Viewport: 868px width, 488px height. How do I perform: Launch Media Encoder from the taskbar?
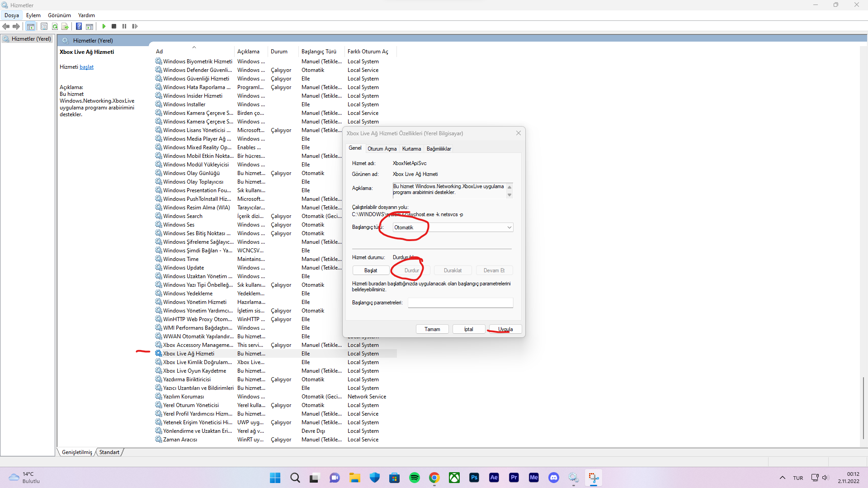coord(534,478)
